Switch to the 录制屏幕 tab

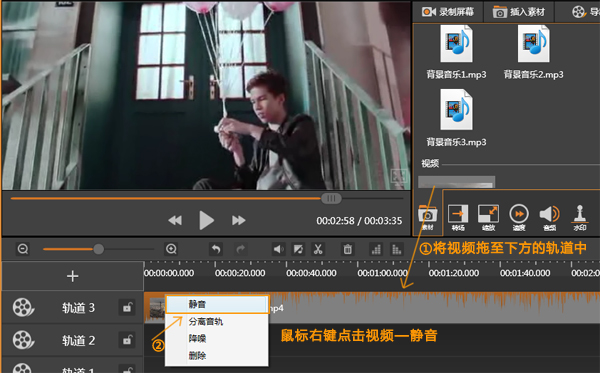tap(448, 12)
